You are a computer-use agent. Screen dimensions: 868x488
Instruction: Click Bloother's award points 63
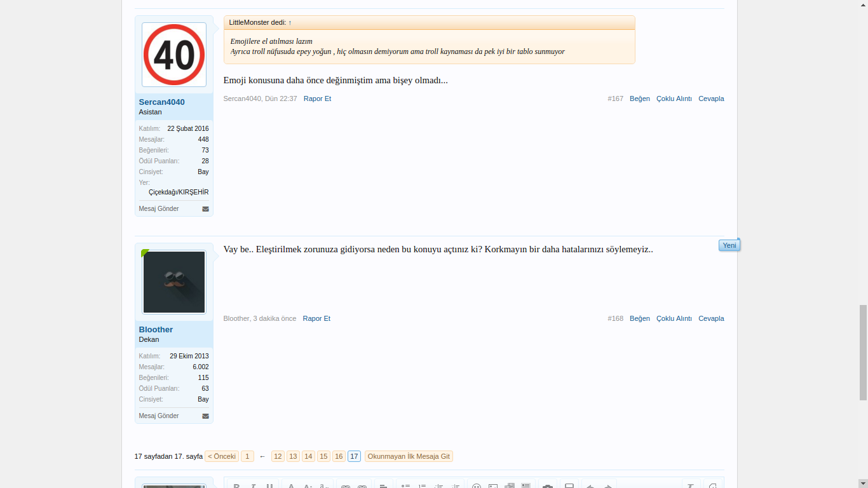pos(205,388)
